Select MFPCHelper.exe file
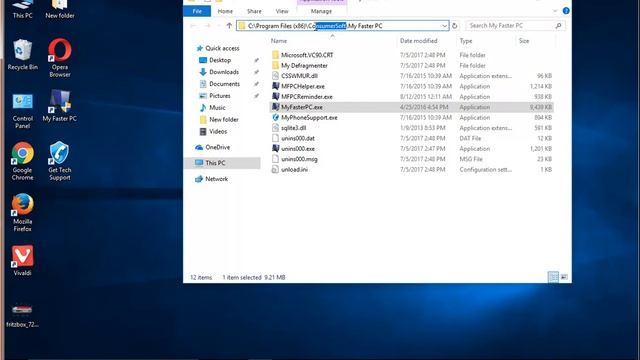This screenshot has height=360, width=640. 412,86
